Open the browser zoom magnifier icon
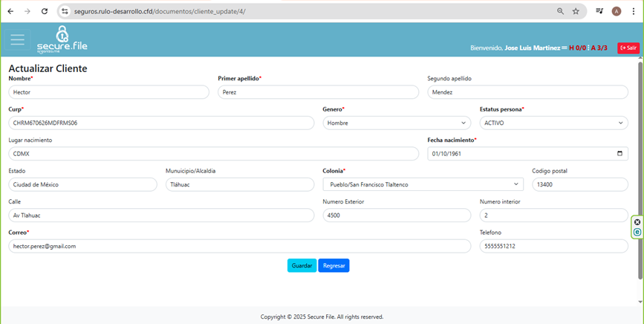Image resolution: width=644 pixels, height=324 pixels. [560, 12]
